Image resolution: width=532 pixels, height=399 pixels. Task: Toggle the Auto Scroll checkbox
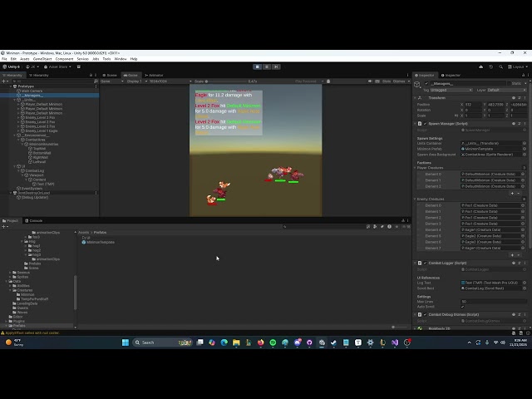[462, 307]
